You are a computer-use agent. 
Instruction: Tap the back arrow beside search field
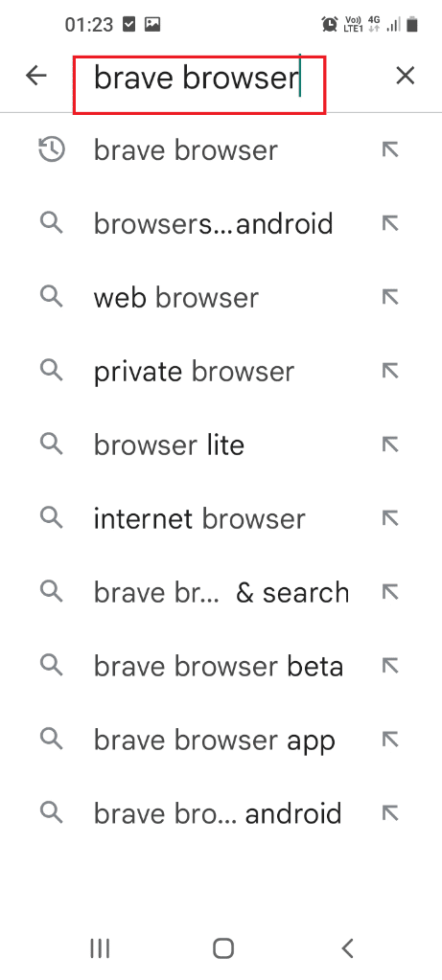click(36, 76)
